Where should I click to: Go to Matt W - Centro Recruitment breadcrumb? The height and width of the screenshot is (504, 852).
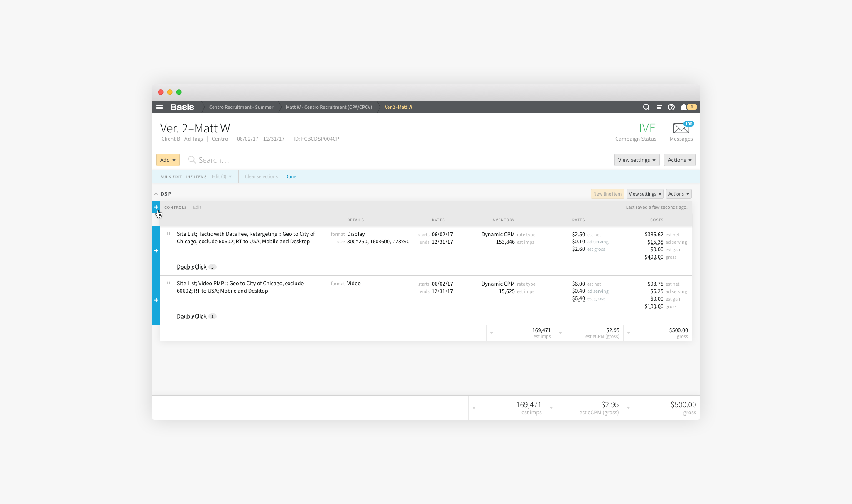(x=329, y=107)
